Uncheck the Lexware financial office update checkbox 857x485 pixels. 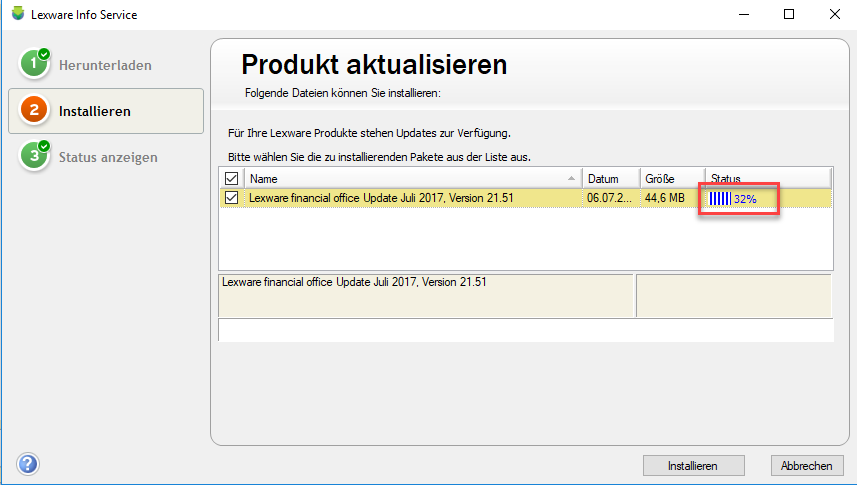[x=232, y=198]
